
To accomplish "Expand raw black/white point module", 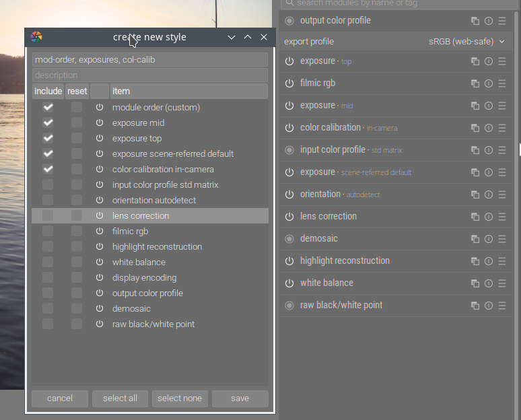I will [341, 306].
